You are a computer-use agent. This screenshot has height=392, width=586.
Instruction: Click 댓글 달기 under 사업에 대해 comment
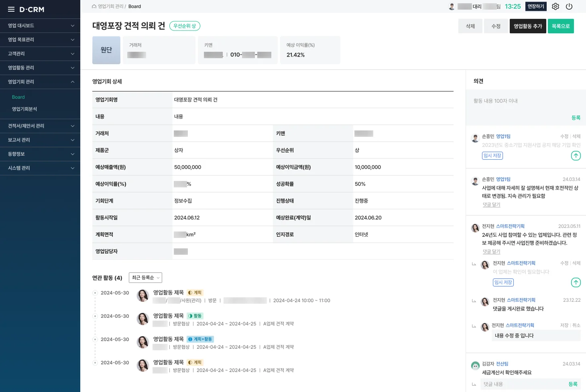click(x=491, y=205)
